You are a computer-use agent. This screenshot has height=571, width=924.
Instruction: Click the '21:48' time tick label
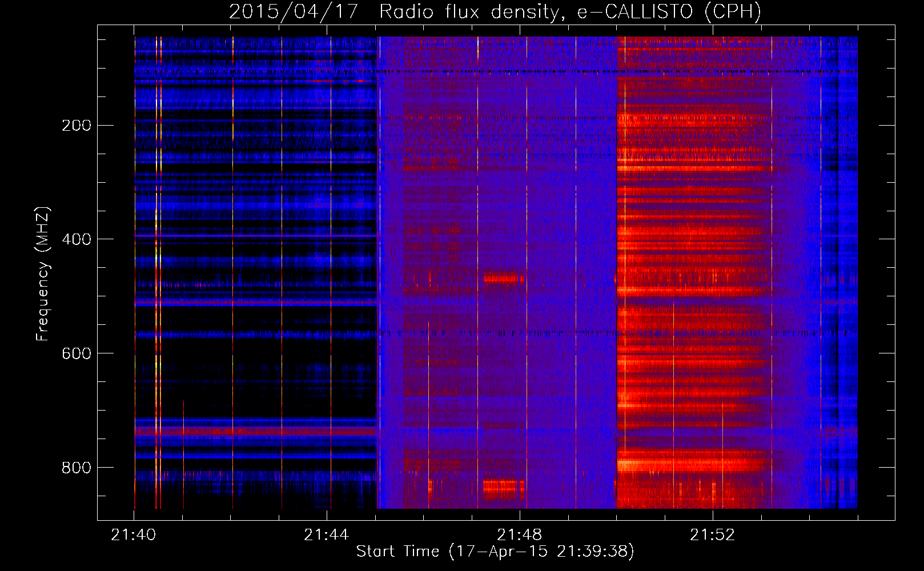click(x=520, y=535)
